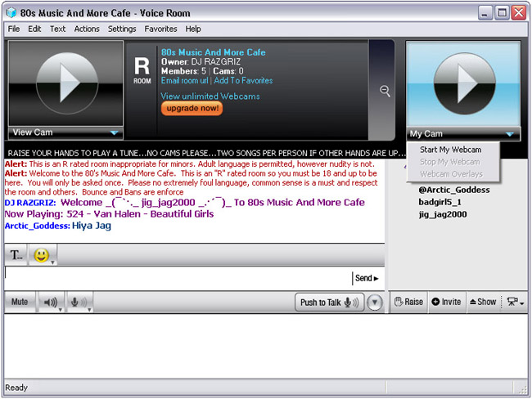Open the display options icon menu
This screenshot has width=532, height=399.
[x=515, y=302]
